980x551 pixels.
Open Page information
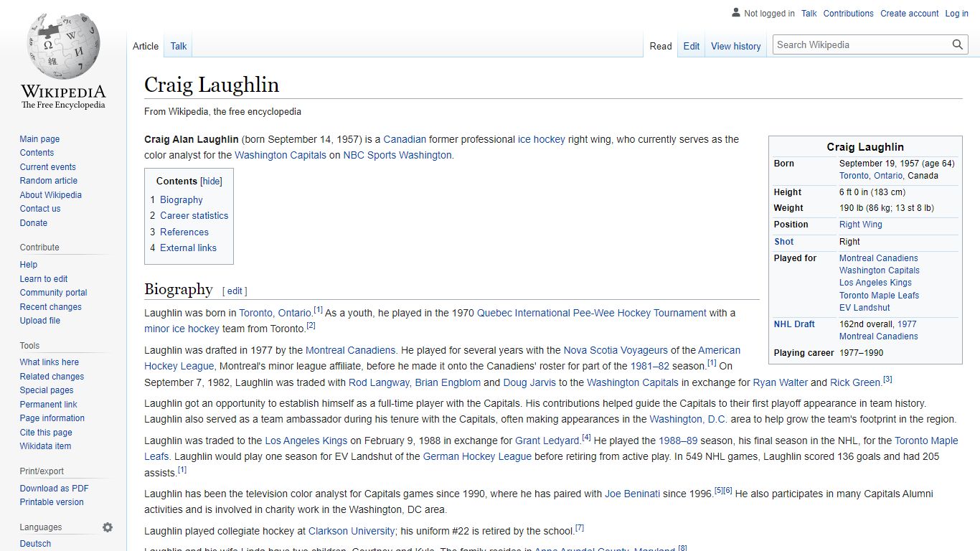[x=52, y=418]
